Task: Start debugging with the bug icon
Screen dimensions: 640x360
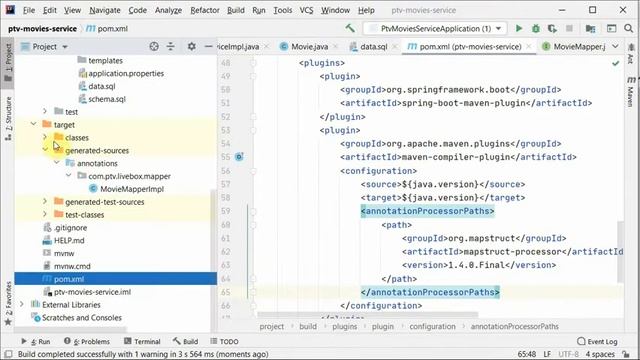Action: pyautogui.click(x=536, y=28)
